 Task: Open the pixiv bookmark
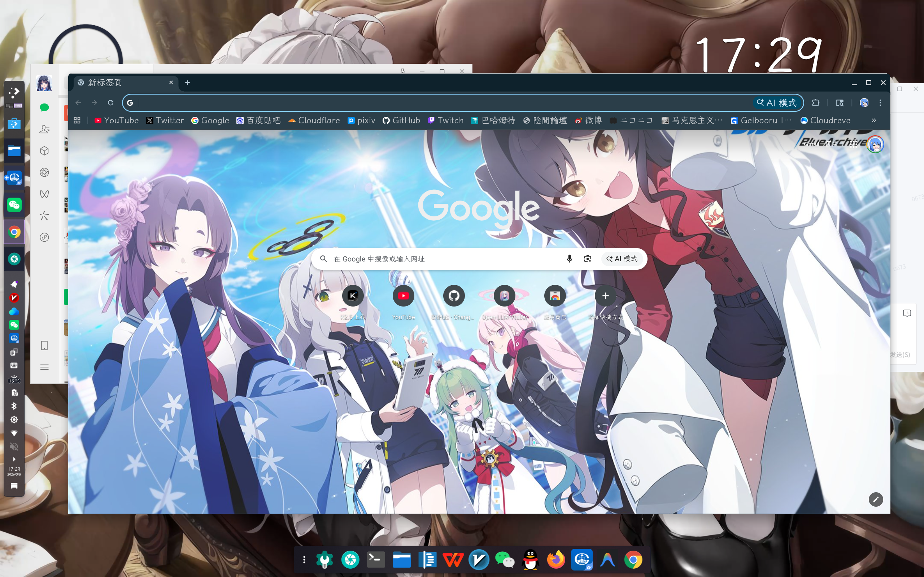pos(361,120)
